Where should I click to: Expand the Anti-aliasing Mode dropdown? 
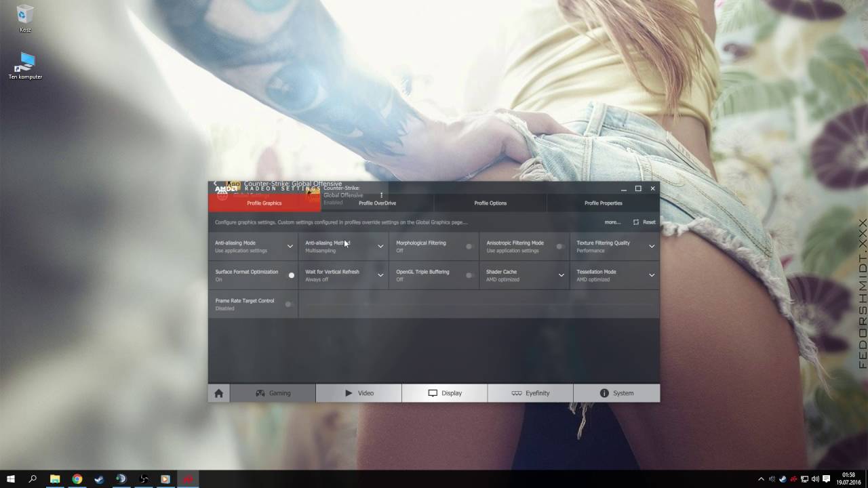click(x=290, y=247)
